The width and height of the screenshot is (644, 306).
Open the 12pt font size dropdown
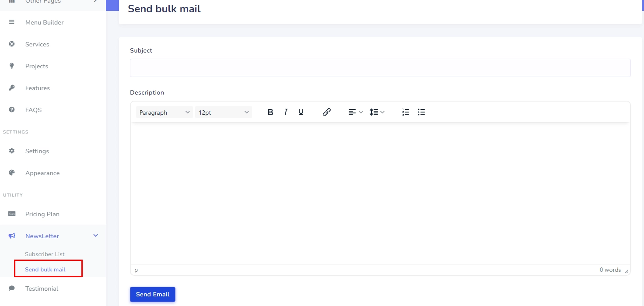[224, 113]
